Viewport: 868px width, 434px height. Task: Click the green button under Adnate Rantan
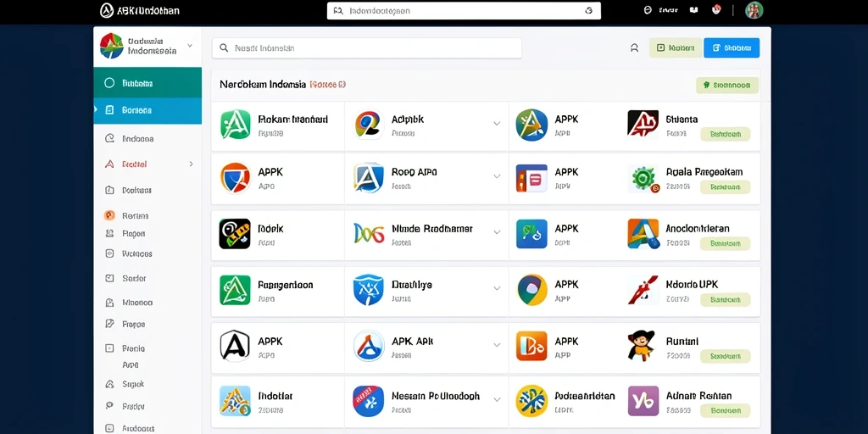(x=726, y=411)
